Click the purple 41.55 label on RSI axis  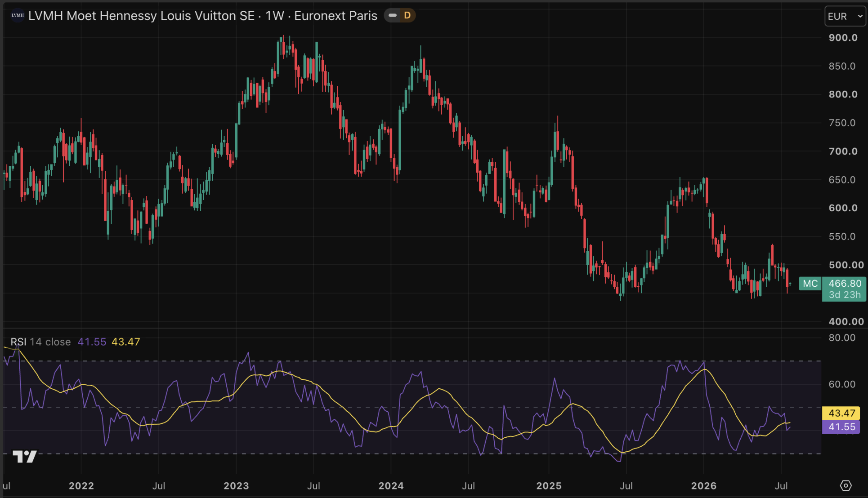tap(841, 427)
